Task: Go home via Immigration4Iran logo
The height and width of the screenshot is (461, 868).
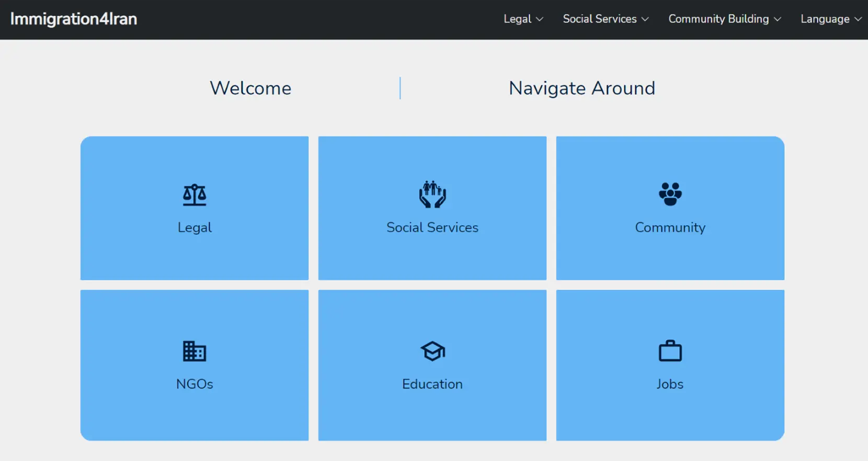Action: [74, 19]
